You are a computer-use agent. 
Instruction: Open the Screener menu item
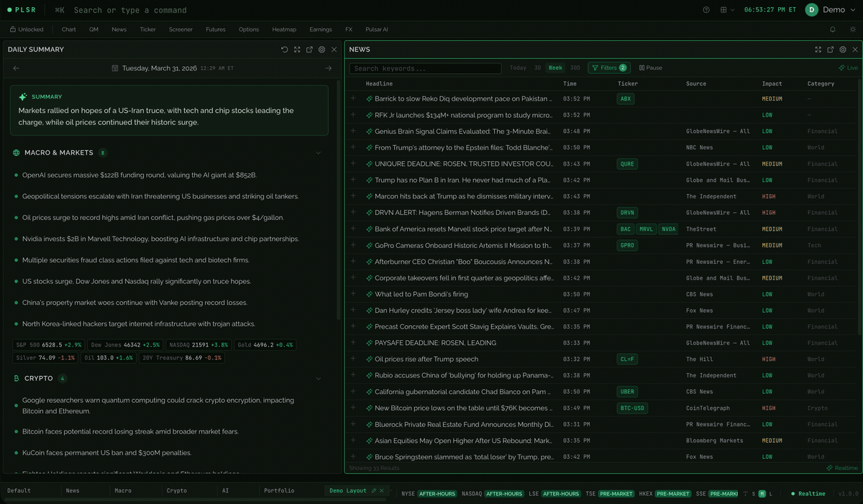point(181,29)
